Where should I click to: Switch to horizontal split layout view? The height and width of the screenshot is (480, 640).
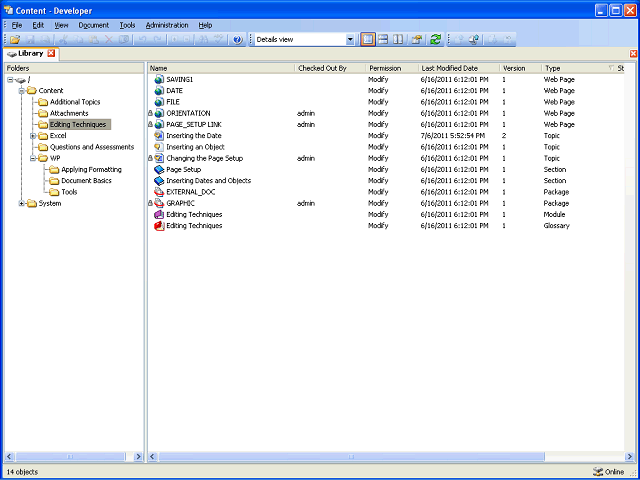(383, 40)
